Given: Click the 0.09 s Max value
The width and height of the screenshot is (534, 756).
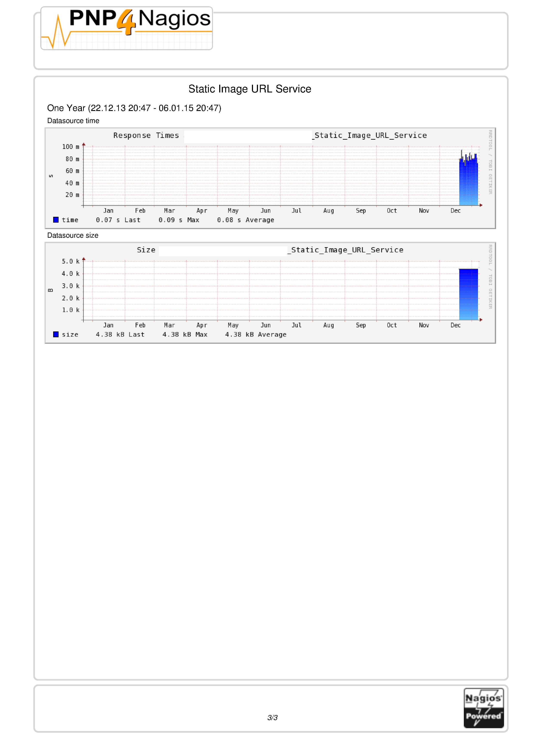Looking at the screenshot, I should point(179,220).
